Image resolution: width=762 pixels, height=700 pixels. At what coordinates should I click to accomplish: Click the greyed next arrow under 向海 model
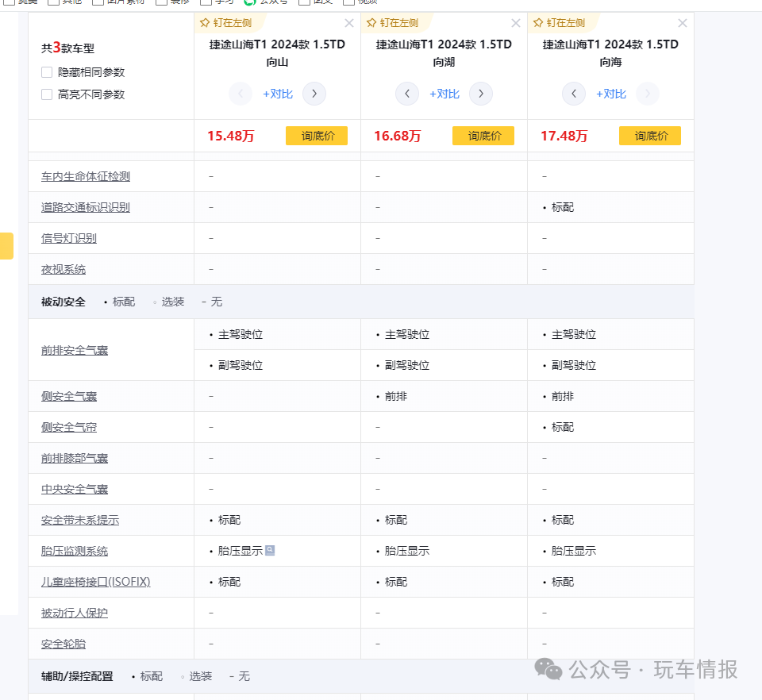(x=648, y=94)
